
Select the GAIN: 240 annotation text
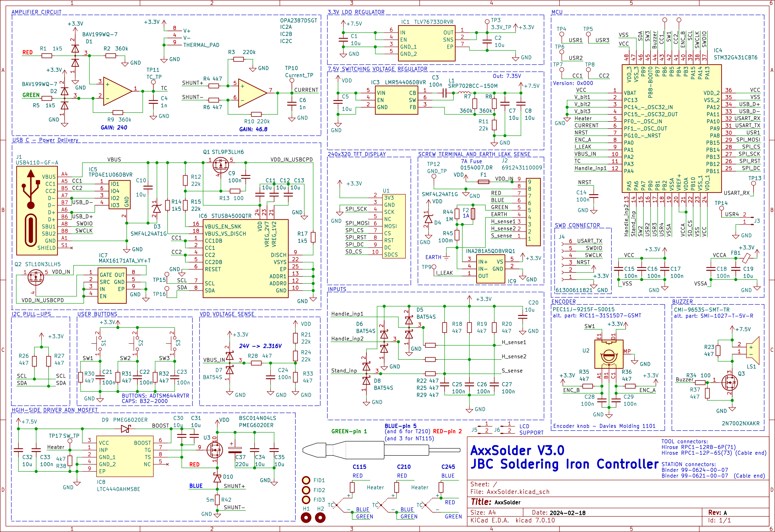(x=114, y=127)
